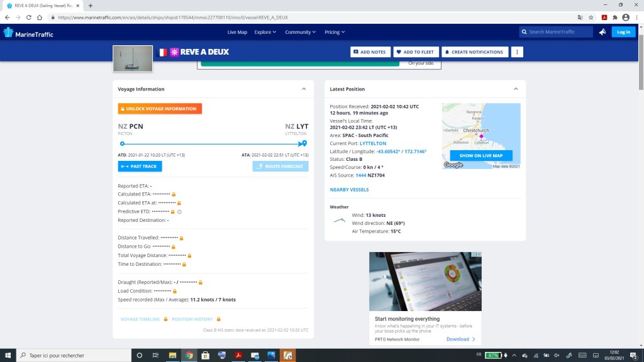Click the announcements megaphone icon
The width and height of the screenshot is (644, 362).
[602, 32]
